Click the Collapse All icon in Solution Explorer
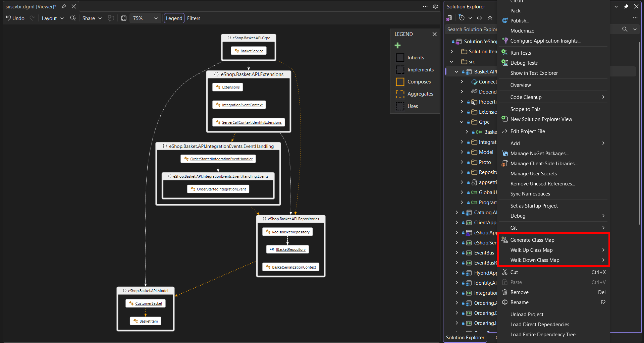Image resolution: width=644 pixels, height=343 pixels. pyautogui.click(x=490, y=18)
